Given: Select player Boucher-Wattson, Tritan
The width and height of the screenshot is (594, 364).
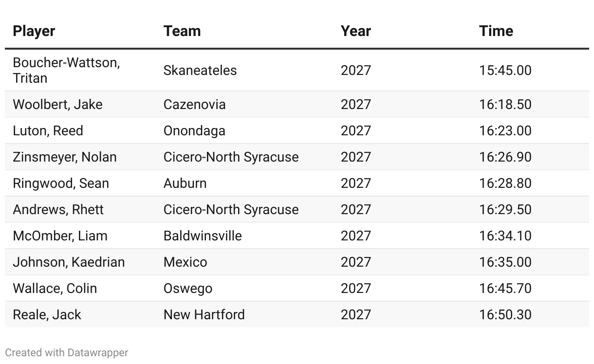Looking at the screenshot, I should [66, 70].
